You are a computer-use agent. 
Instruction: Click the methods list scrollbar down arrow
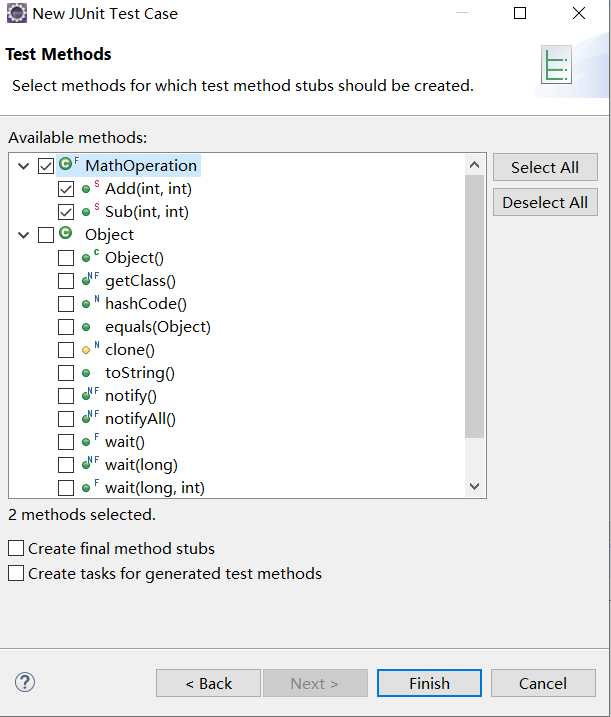[x=475, y=486]
